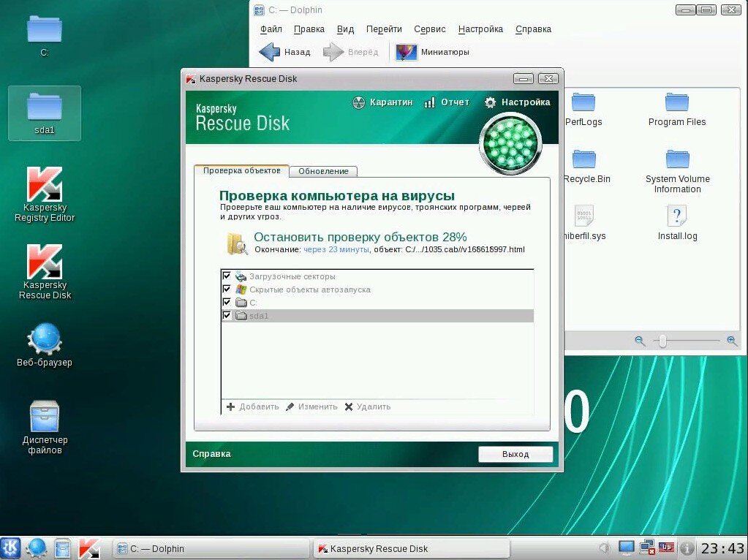This screenshot has width=748, height=560.
Task: Select Install.log file in Dolphin
Action: (x=677, y=223)
